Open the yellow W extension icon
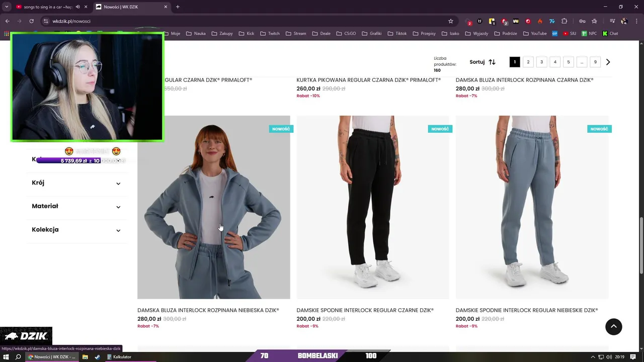This screenshot has width=644, height=362. pyautogui.click(x=516, y=21)
